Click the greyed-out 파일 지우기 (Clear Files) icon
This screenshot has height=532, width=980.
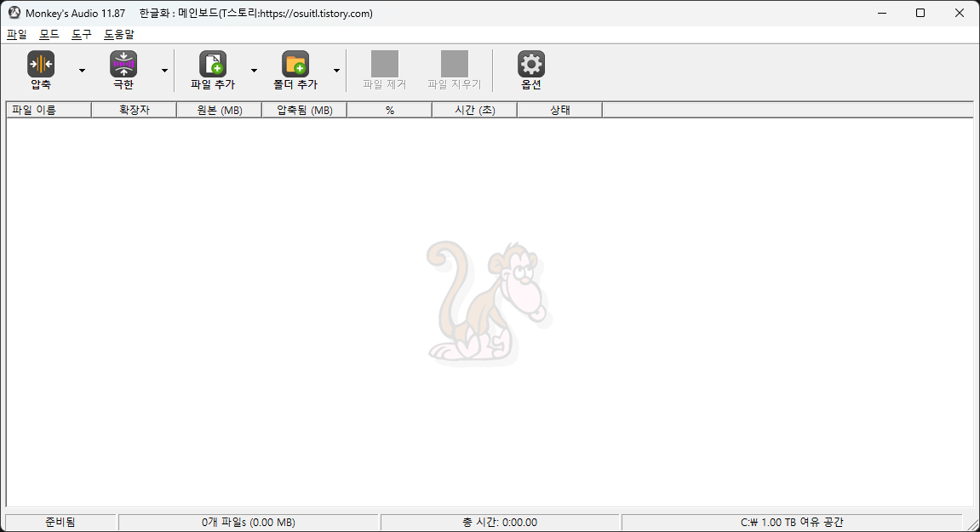pos(455,64)
